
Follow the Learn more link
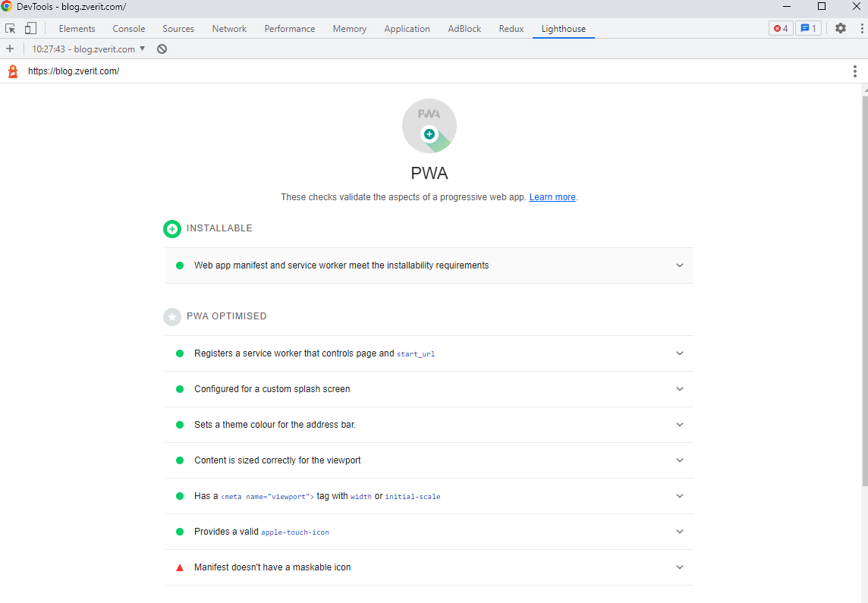[552, 197]
